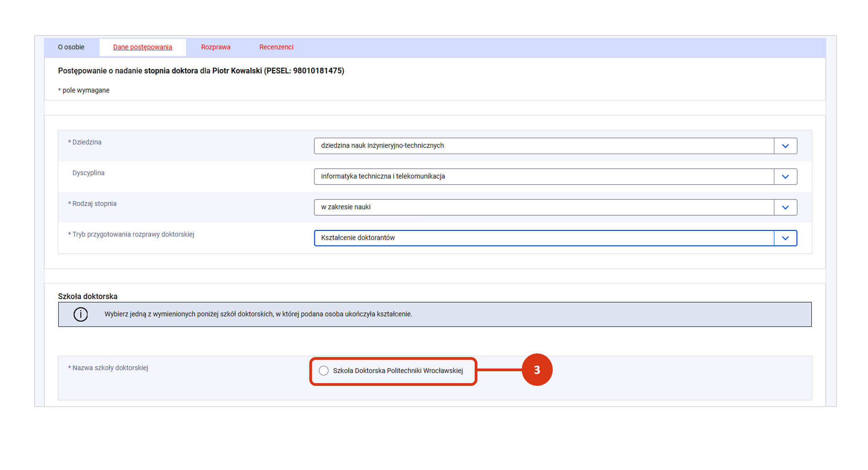Select the Dane postępowania tab

tap(143, 47)
